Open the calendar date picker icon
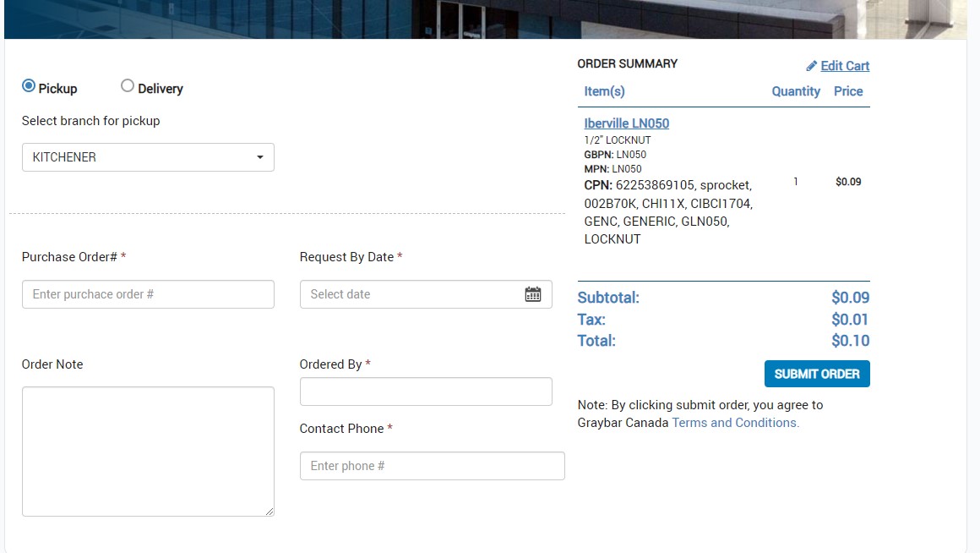The width and height of the screenshot is (980, 553). coord(532,294)
